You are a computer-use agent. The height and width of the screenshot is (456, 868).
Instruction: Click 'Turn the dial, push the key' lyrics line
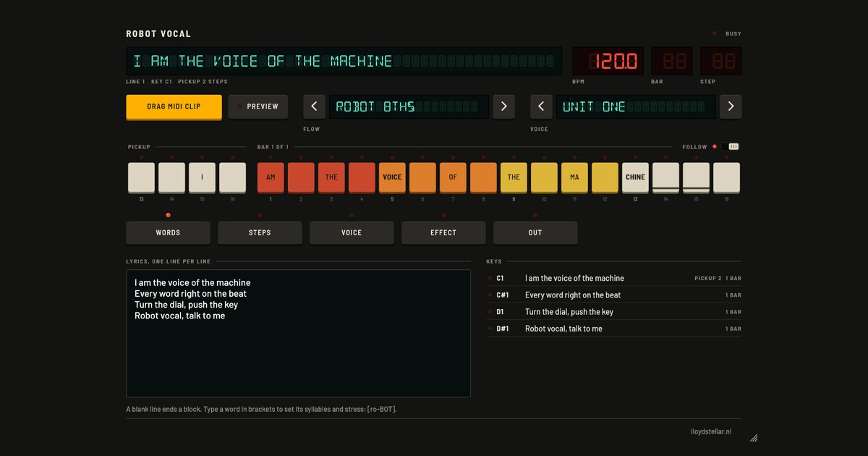186,305
